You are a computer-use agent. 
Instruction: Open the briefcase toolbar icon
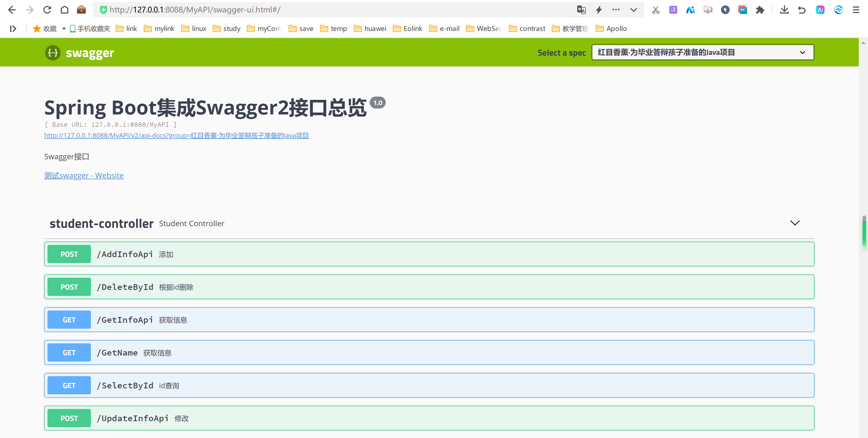[81, 10]
